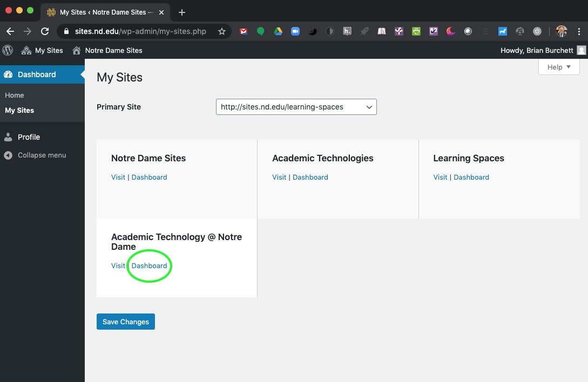The width and height of the screenshot is (588, 382).
Task: Open Chrome's three-dot menu
Action: [x=578, y=31]
